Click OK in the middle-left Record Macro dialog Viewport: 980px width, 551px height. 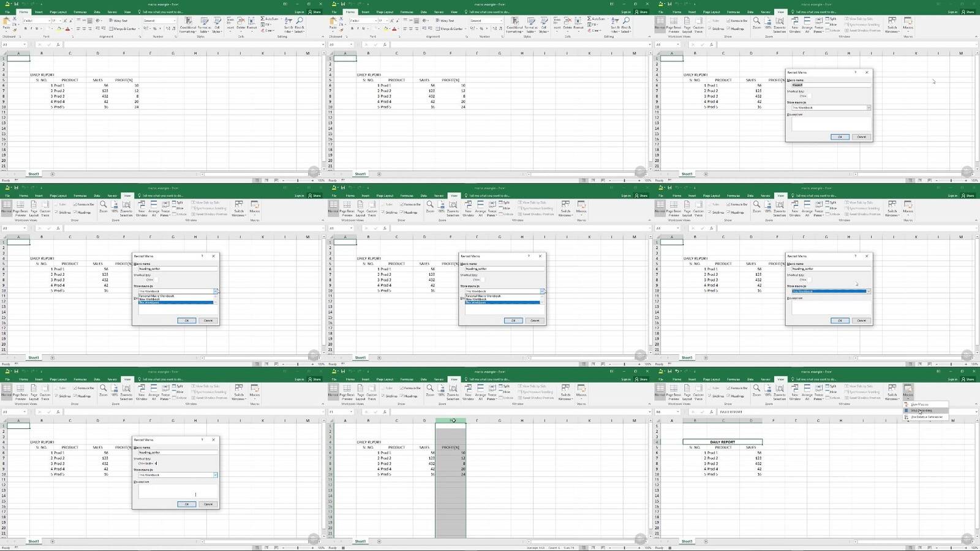coord(187,321)
